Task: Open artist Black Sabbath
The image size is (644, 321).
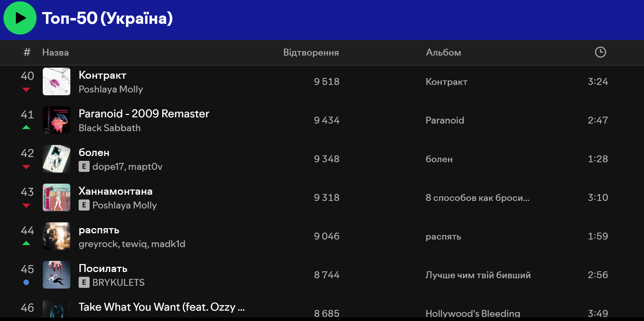Action: 110,128
